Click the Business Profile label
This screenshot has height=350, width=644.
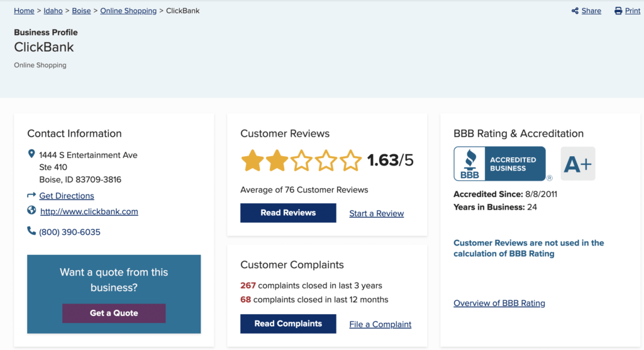click(45, 32)
